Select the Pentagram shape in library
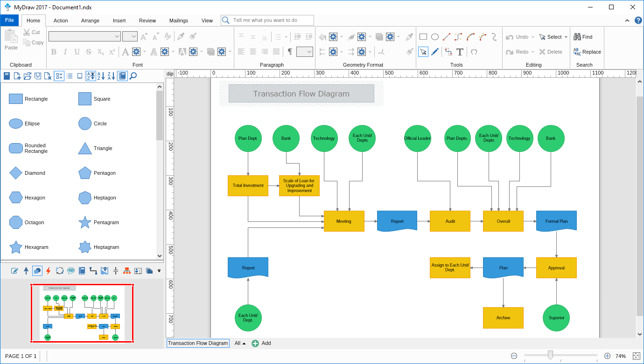The width and height of the screenshot is (644, 364). 98,222
